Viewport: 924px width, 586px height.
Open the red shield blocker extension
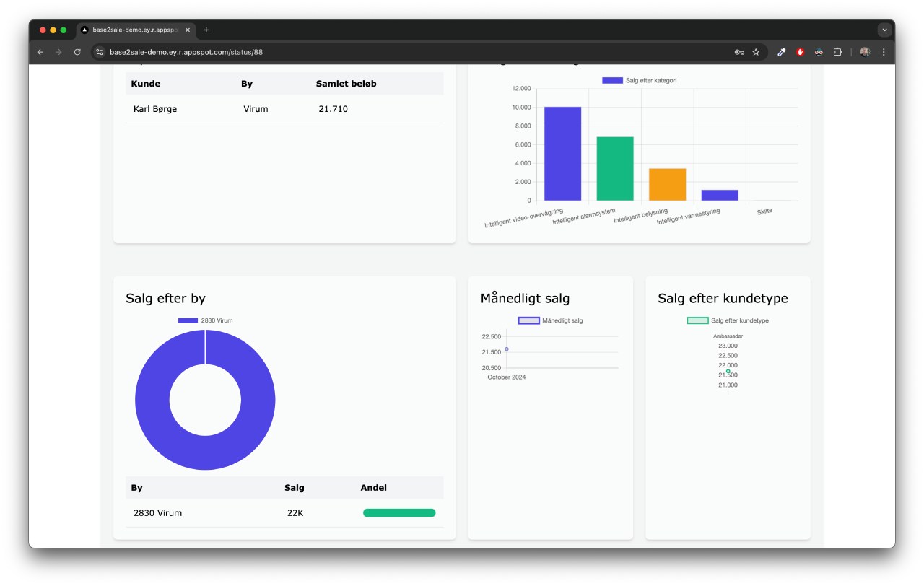(x=800, y=52)
